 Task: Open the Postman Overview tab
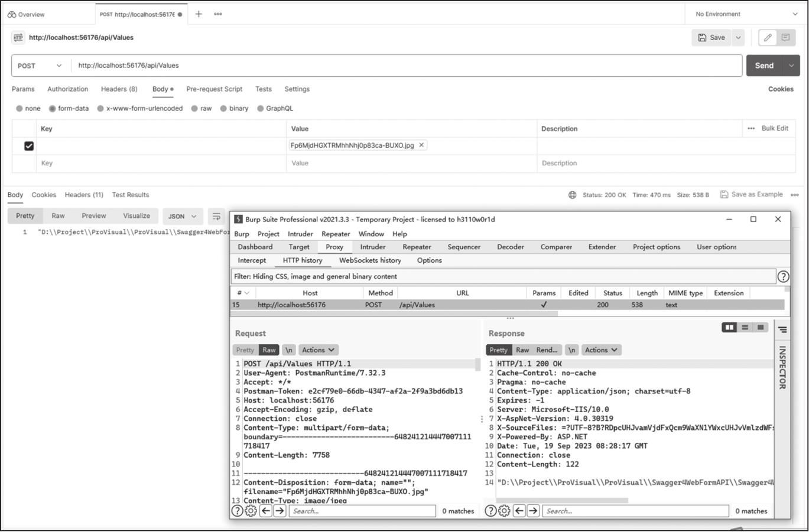coord(26,14)
